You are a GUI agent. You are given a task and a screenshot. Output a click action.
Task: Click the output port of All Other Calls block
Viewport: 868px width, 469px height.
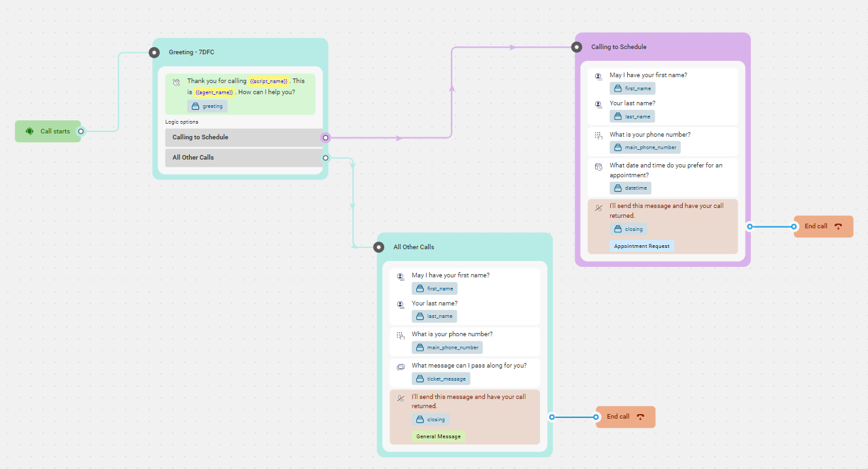click(552, 417)
